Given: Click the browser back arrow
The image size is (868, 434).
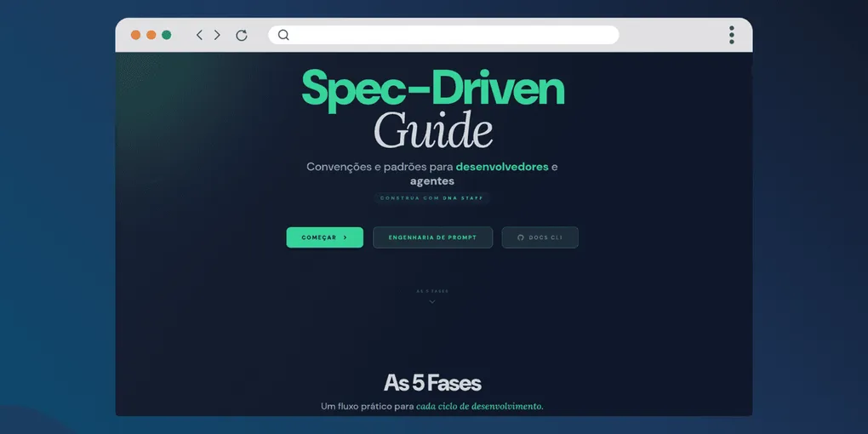Looking at the screenshot, I should pos(199,35).
